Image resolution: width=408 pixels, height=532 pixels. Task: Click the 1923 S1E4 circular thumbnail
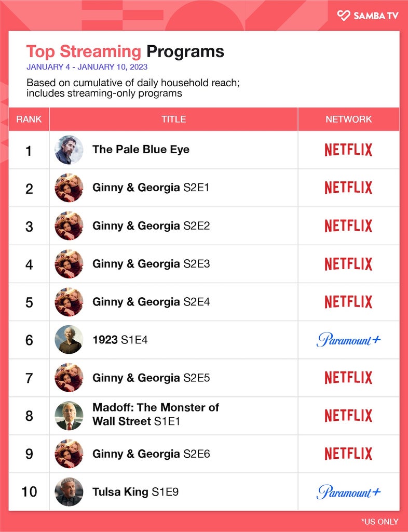click(69, 340)
